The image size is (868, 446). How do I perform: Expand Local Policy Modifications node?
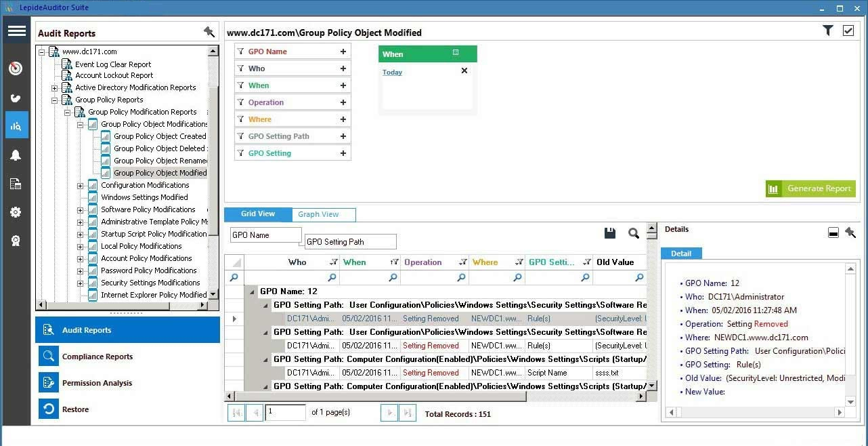click(x=81, y=247)
